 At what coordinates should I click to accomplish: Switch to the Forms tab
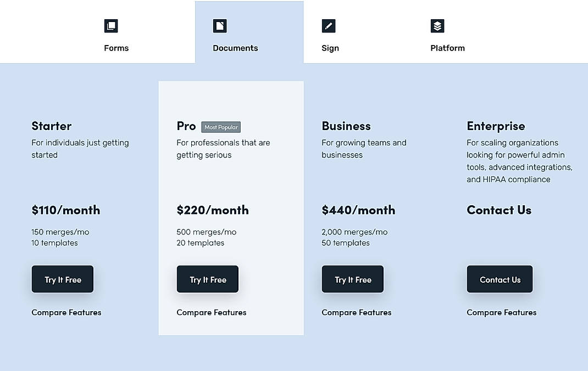click(116, 48)
